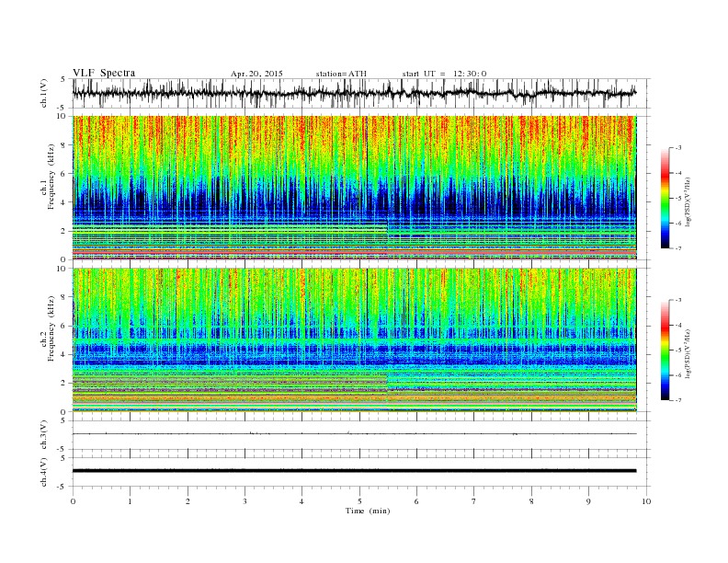Click the ch.2 spectrogram panel
Viewport: 728px width, 563px height.
pyautogui.click(x=355, y=340)
